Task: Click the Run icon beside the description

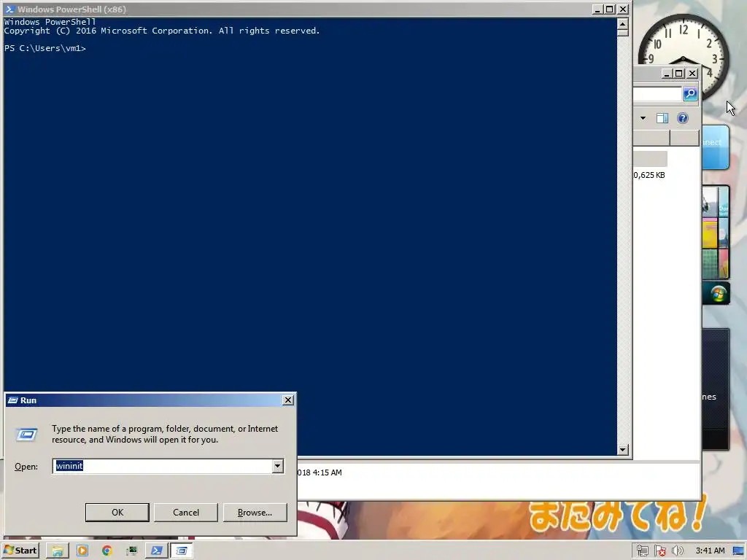Action: (27, 435)
